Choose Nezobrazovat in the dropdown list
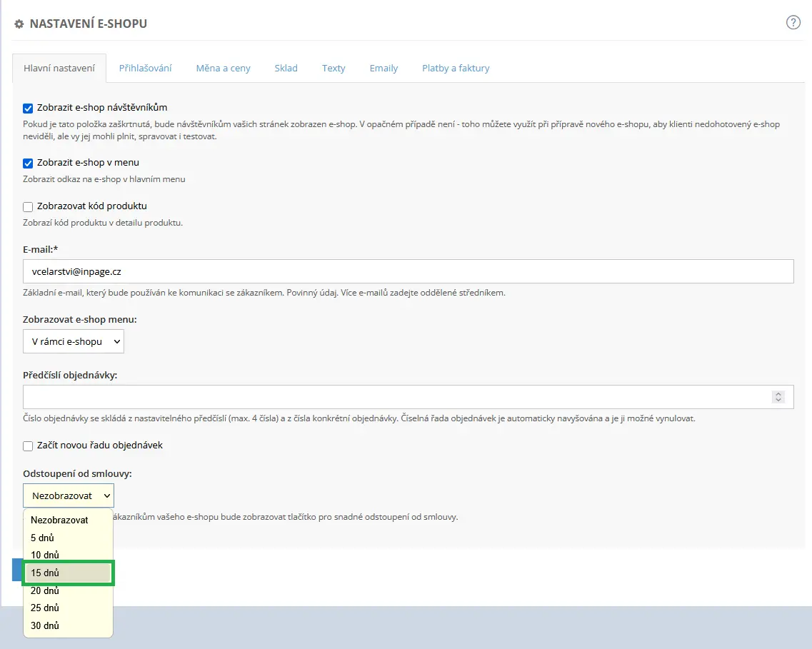 [x=69, y=520]
